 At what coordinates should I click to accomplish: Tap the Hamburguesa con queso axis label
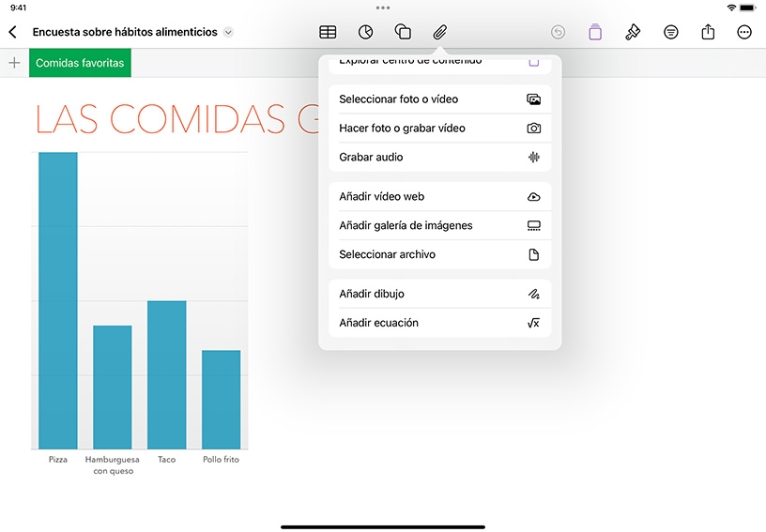coord(113,465)
